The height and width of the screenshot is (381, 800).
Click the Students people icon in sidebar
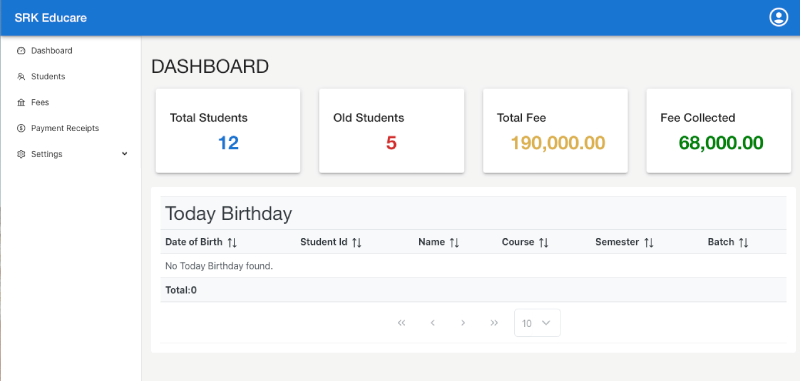pyautogui.click(x=21, y=77)
